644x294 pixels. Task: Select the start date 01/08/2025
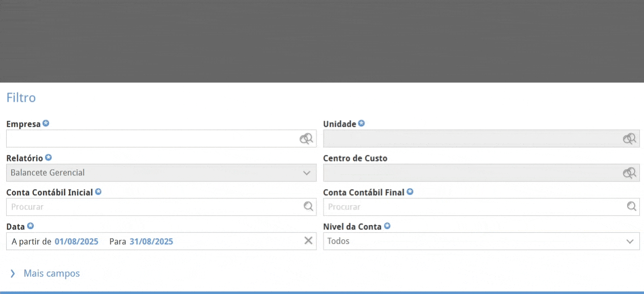pyautogui.click(x=76, y=241)
